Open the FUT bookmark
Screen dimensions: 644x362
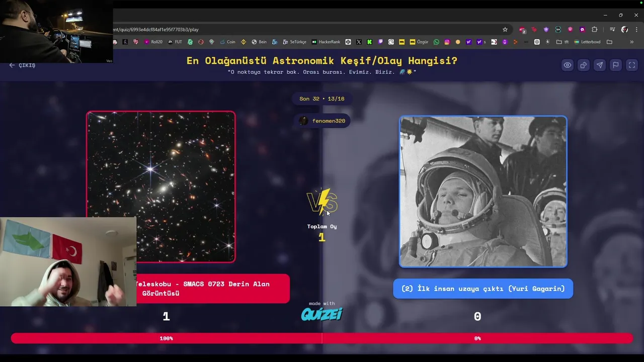click(175, 42)
